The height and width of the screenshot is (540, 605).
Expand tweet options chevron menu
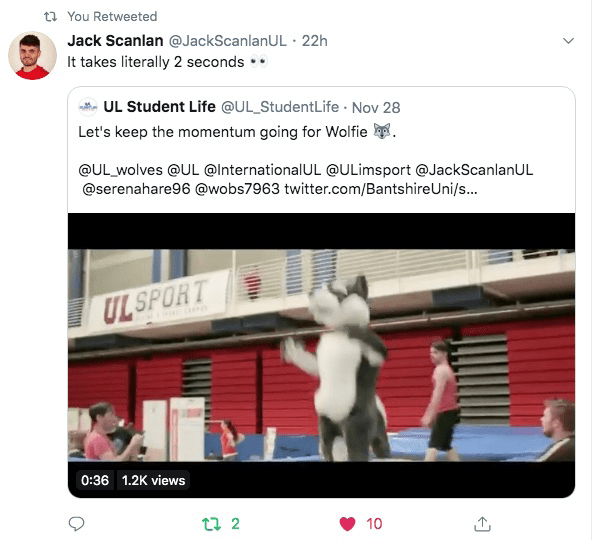[568, 40]
